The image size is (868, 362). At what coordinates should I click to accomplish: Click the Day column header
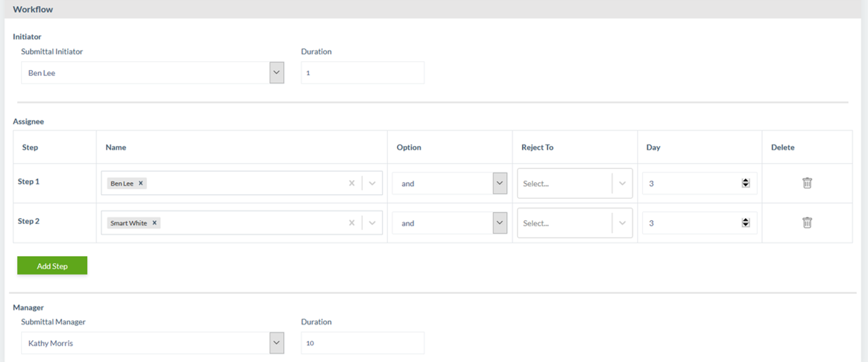653,147
